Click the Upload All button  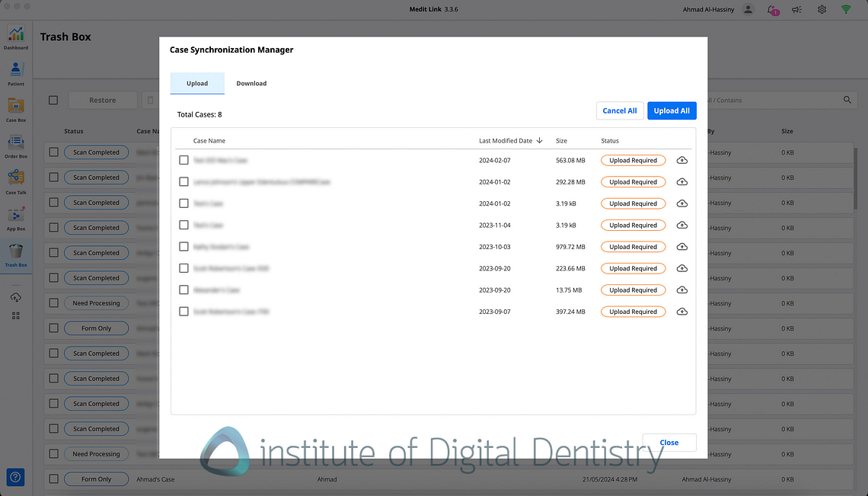(672, 110)
